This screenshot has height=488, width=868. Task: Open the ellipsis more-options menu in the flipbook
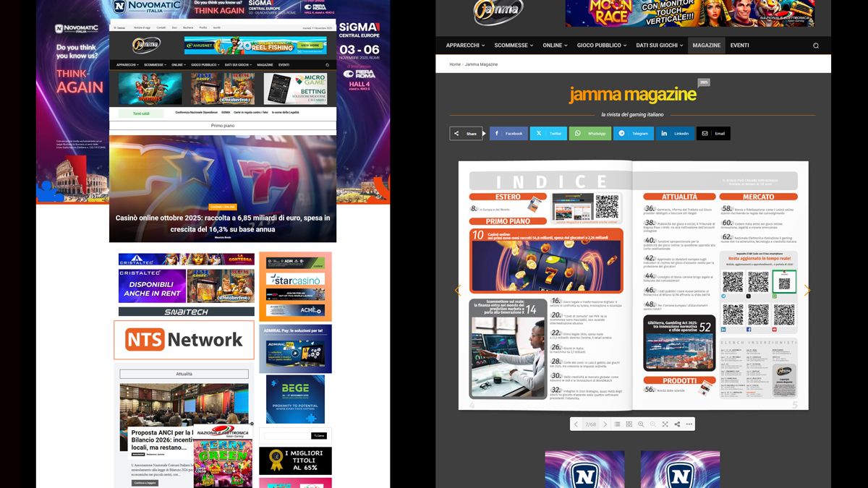pos(689,424)
